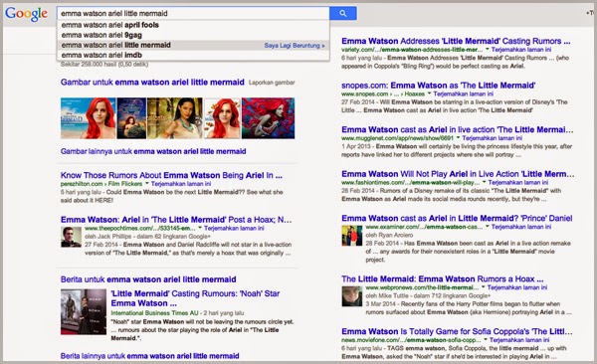Click 'Terjemahkan laman ini' for webpronews result
597x364 pixels.
[x=517, y=287]
